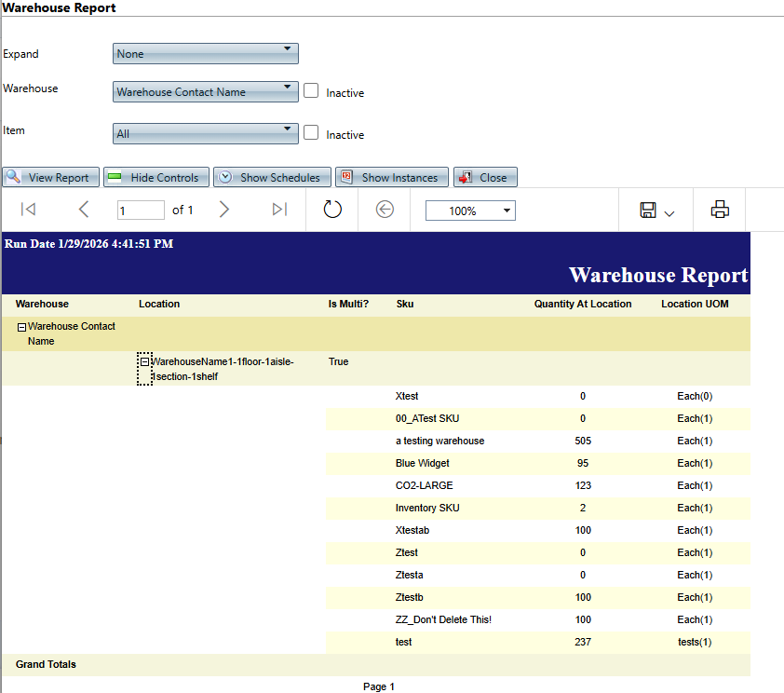The width and height of the screenshot is (784, 693).
Task: Collapse the WarehouseName1 location row
Action: point(144,361)
